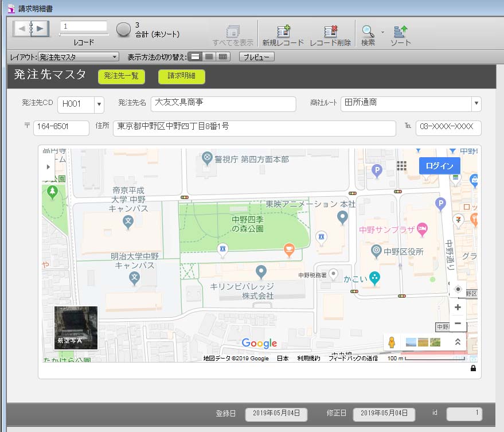Viewport: 504px width, 432px height.
Task: Click the record number field
Action: [x=84, y=26]
